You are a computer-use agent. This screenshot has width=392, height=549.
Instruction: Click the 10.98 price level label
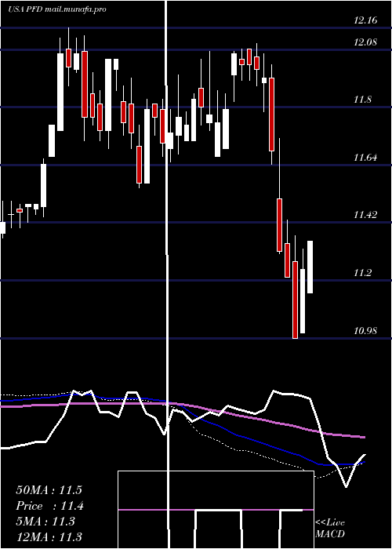pos(365,330)
